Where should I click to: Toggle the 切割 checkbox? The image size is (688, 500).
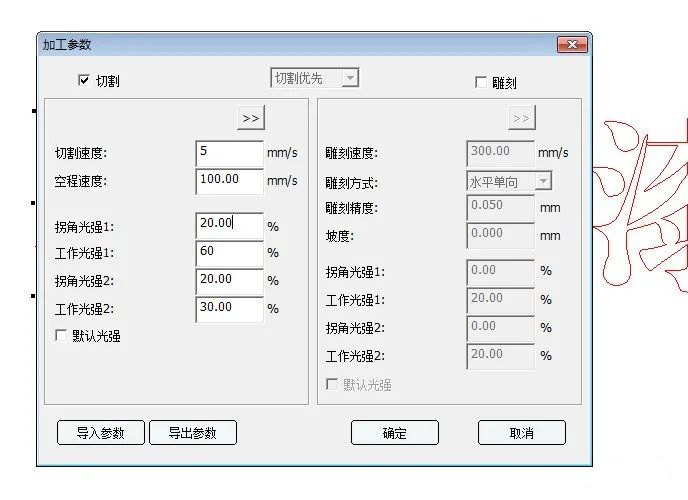[x=84, y=81]
